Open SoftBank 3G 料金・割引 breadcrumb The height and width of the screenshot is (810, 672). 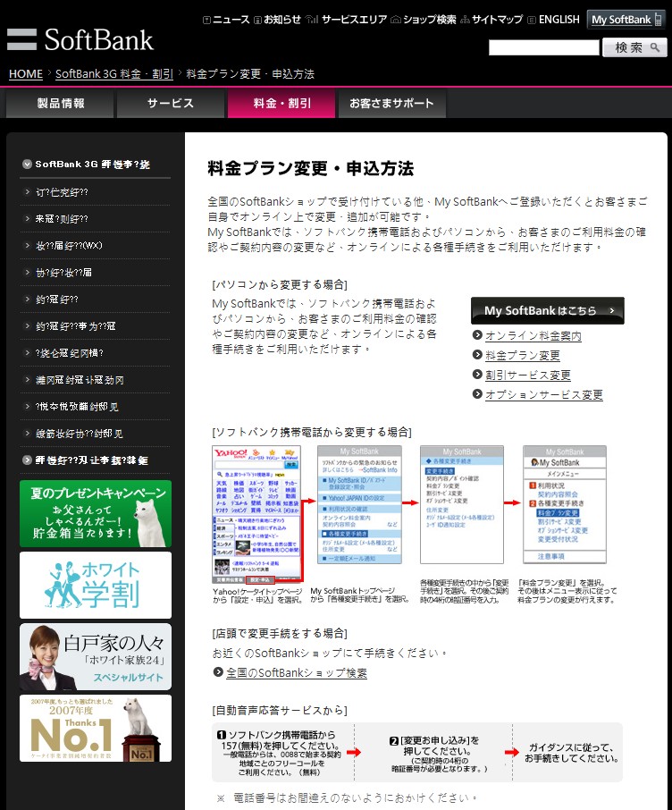tap(114, 74)
